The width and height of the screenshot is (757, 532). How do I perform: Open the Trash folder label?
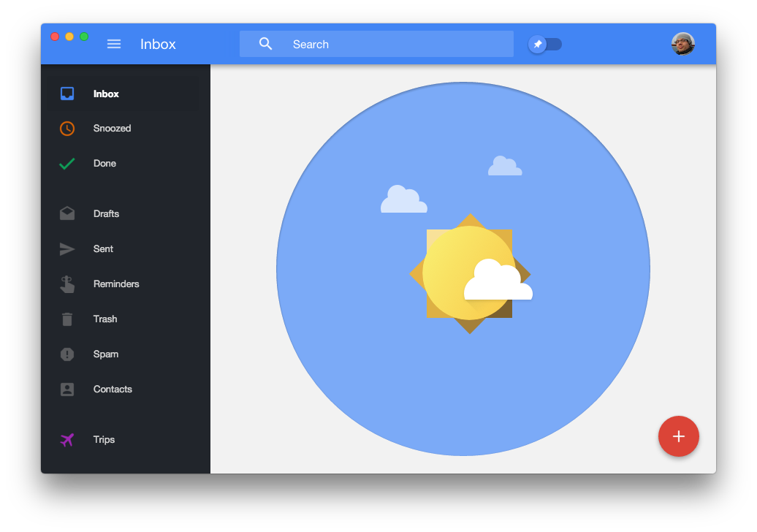click(x=105, y=319)
